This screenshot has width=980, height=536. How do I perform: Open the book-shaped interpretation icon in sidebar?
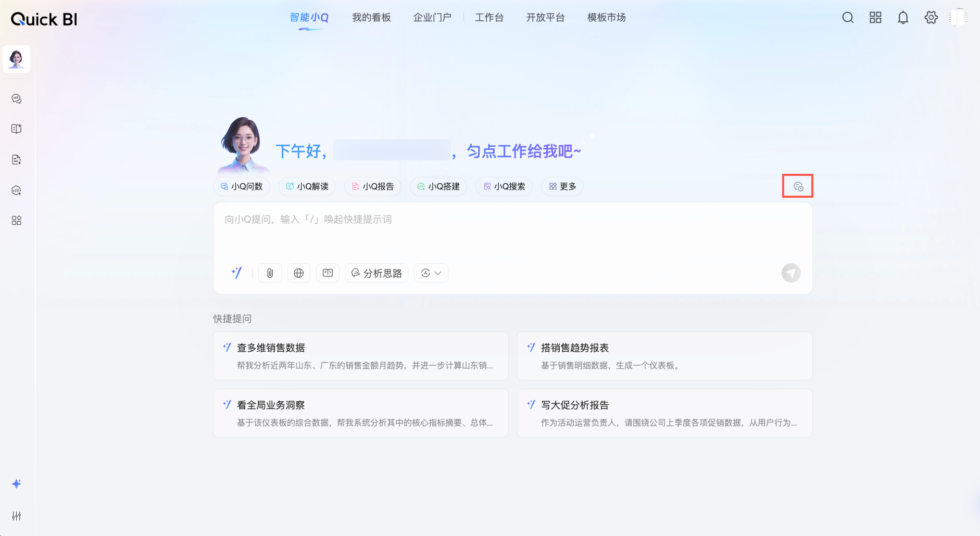coord(17,129)
